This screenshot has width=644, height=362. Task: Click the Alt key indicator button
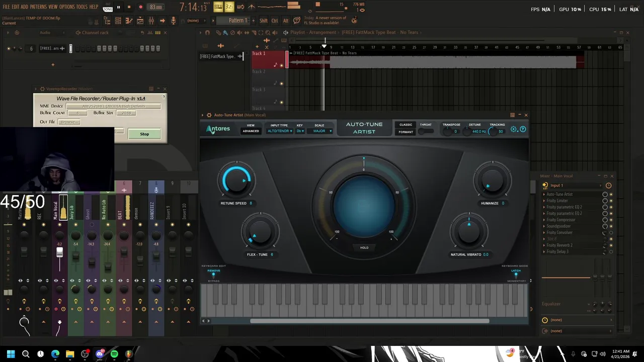pos(286,21)
